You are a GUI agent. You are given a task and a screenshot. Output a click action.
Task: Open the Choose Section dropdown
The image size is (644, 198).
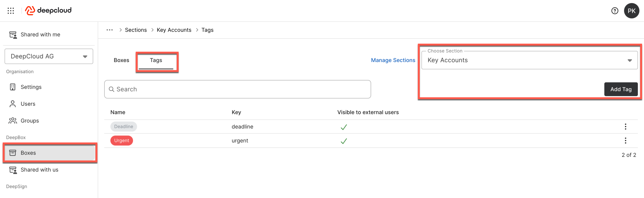pos(529,60)
